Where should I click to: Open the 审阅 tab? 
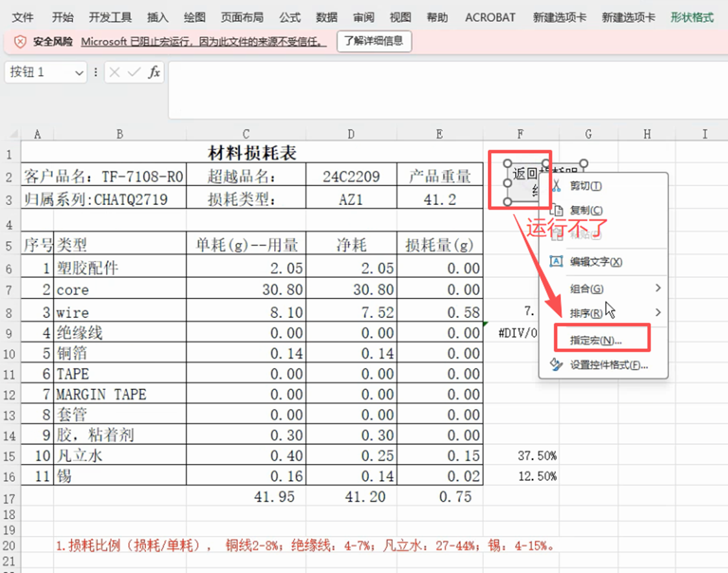[363, 18]
